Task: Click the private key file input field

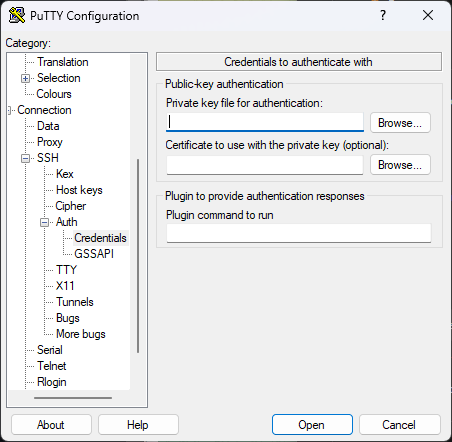Action: coord(265,122)
